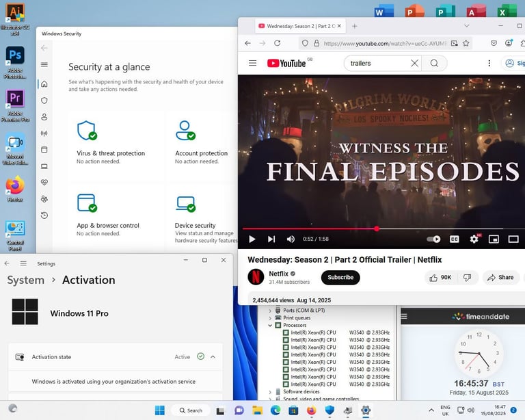
Task: Click the YouTube logo
Action: (x=286, y=63)
